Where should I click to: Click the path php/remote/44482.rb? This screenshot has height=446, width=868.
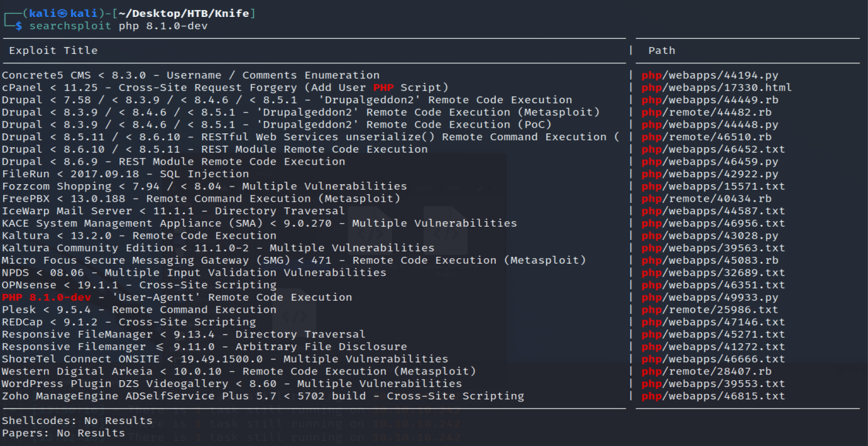tap(706, 112)
